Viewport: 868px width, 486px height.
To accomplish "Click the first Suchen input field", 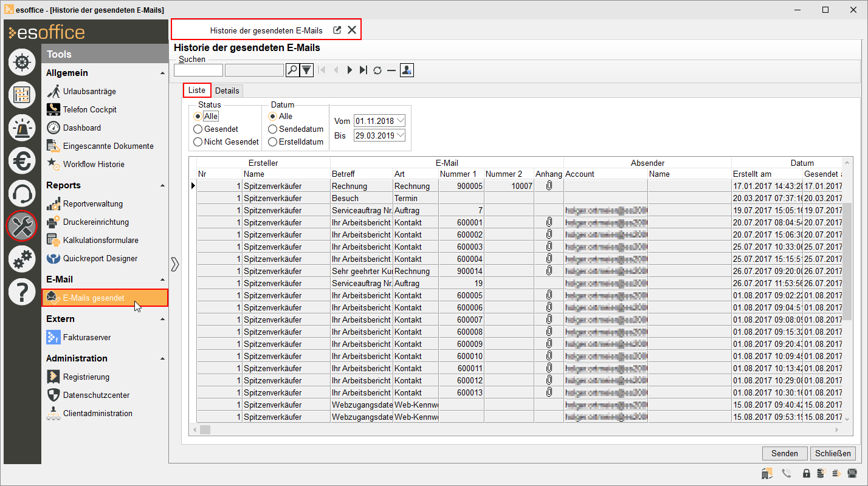I will pos(198,70).
